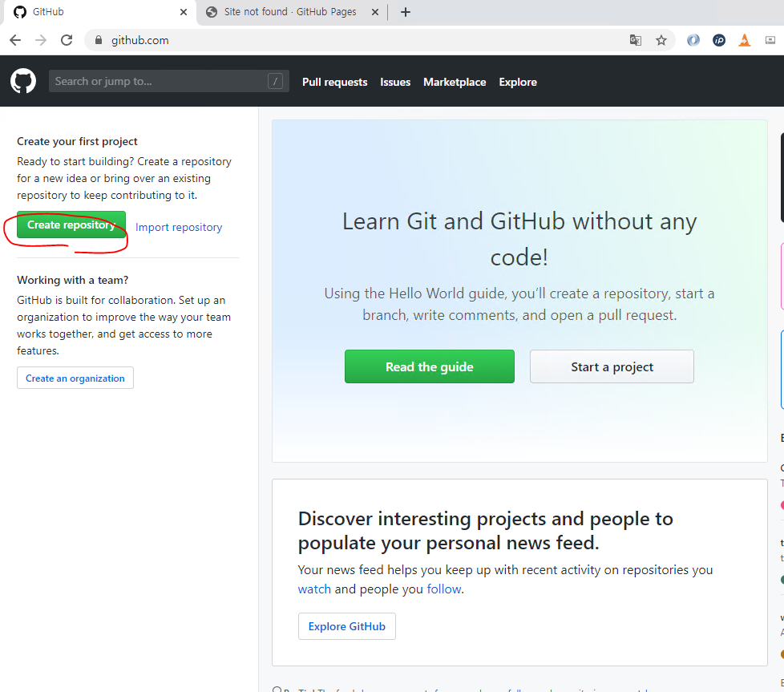Image resolution: width=784 pixels, height=692 pixels.
Task: Open Issues in the header
Action: point(395,82)
